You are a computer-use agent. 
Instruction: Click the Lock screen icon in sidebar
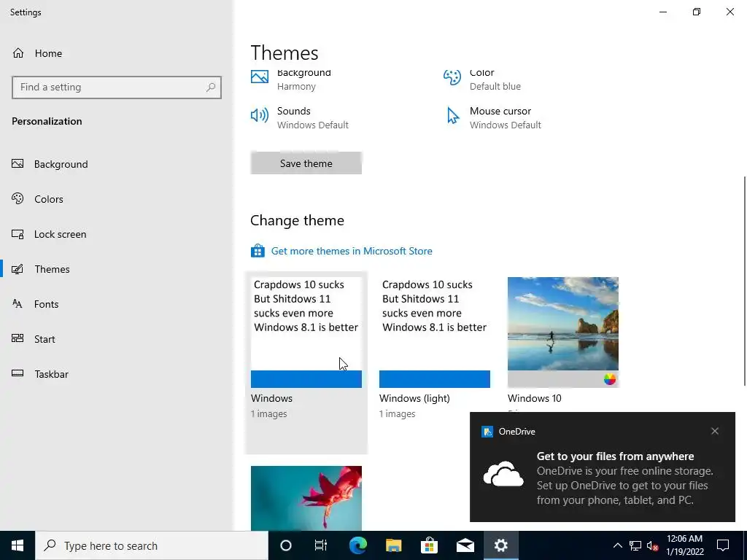(18, 234)
